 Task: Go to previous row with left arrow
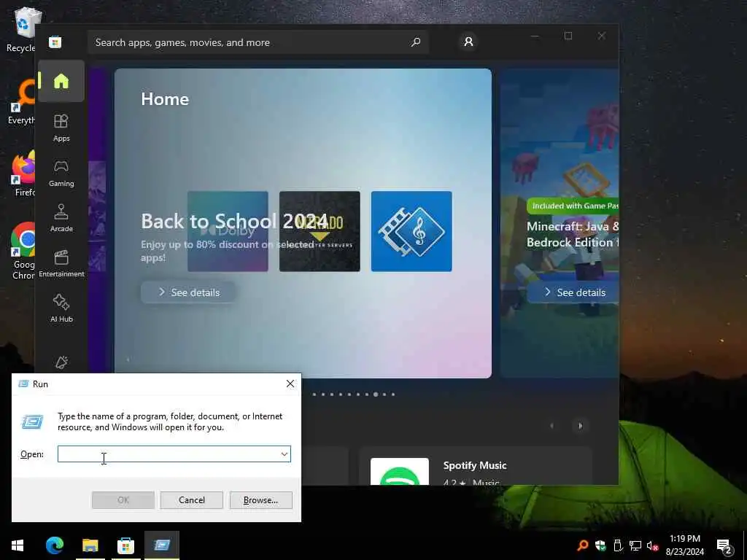point(551,426)
